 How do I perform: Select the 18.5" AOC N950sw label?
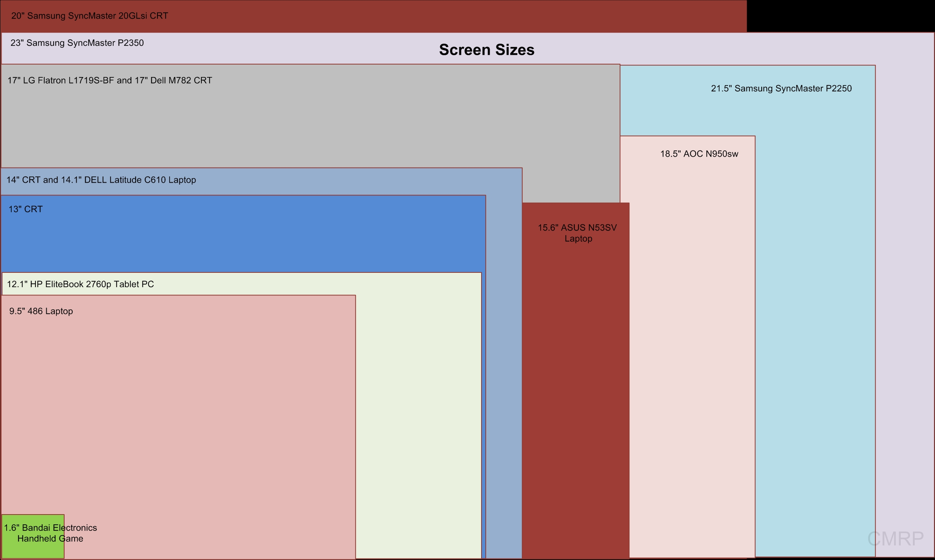[x=699, y=154]
